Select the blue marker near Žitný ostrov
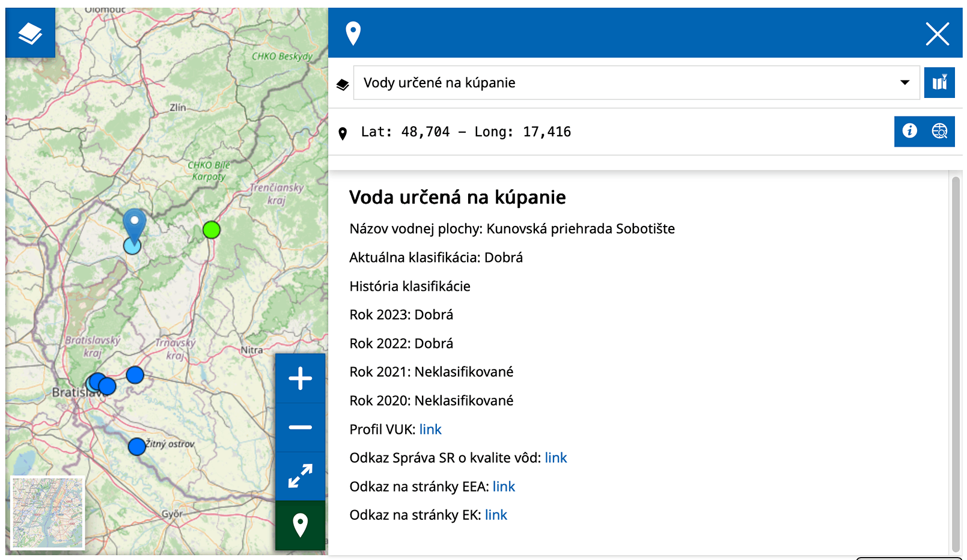Viewport: 967px width, 560px height. [137, 446]
